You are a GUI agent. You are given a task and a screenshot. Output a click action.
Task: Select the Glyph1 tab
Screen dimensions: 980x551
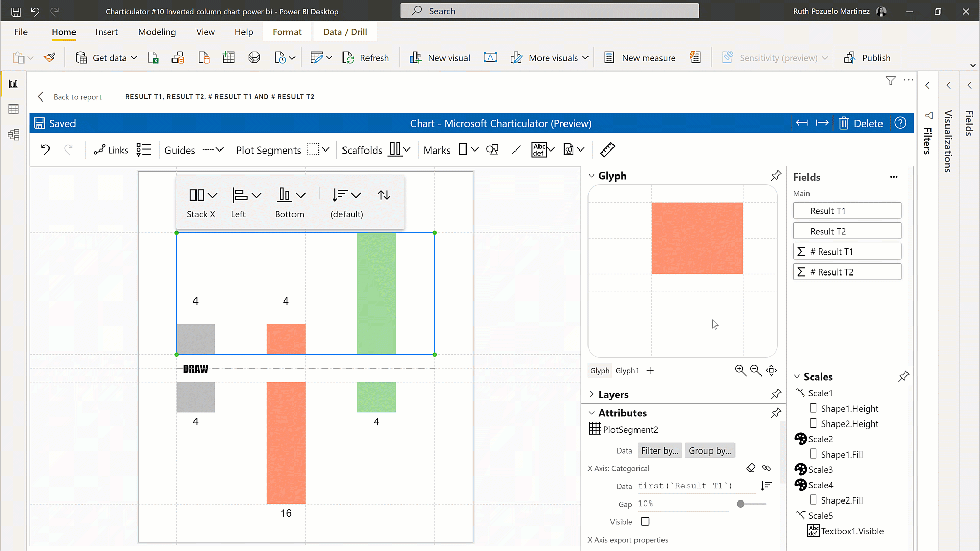pos(627,371)
